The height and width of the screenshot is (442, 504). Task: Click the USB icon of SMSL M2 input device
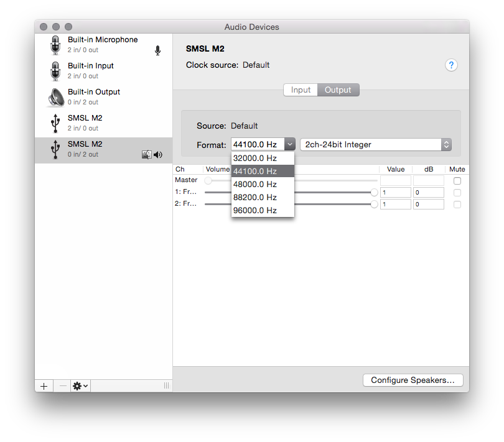[x=55, y=123]
